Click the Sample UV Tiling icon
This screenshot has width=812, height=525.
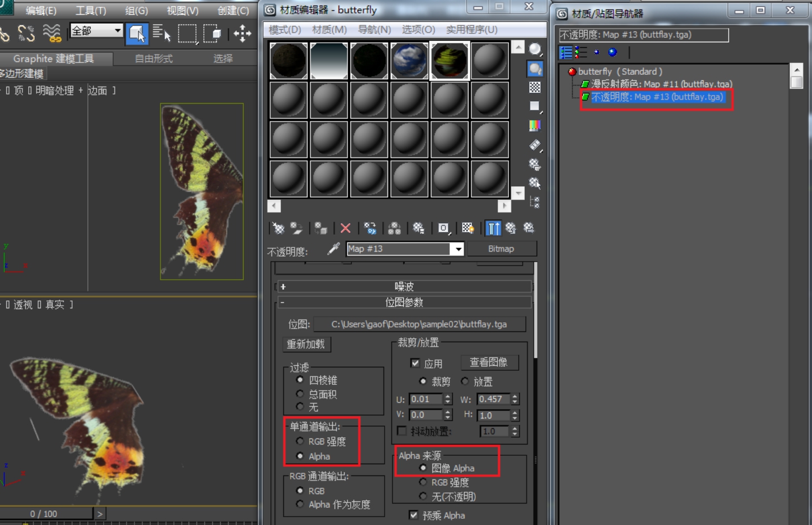[x=535, y=106]
